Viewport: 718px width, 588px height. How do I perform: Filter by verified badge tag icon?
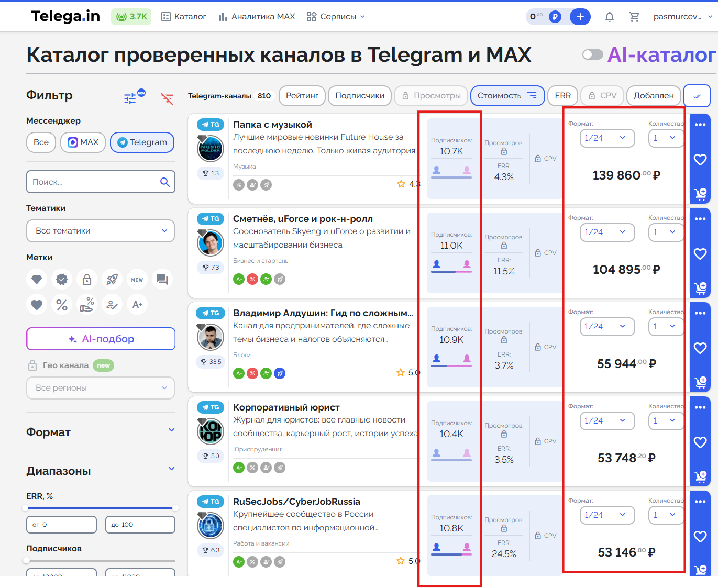[62, 280]
